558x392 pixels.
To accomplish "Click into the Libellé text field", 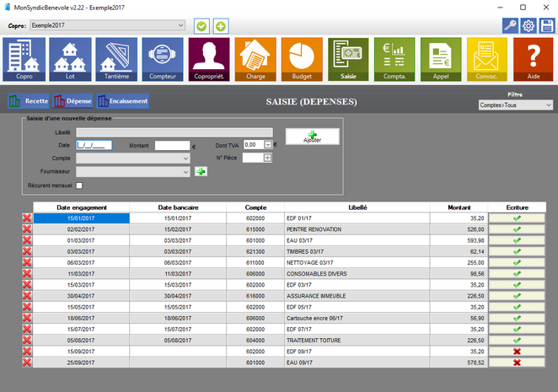I will pos(174,132).
